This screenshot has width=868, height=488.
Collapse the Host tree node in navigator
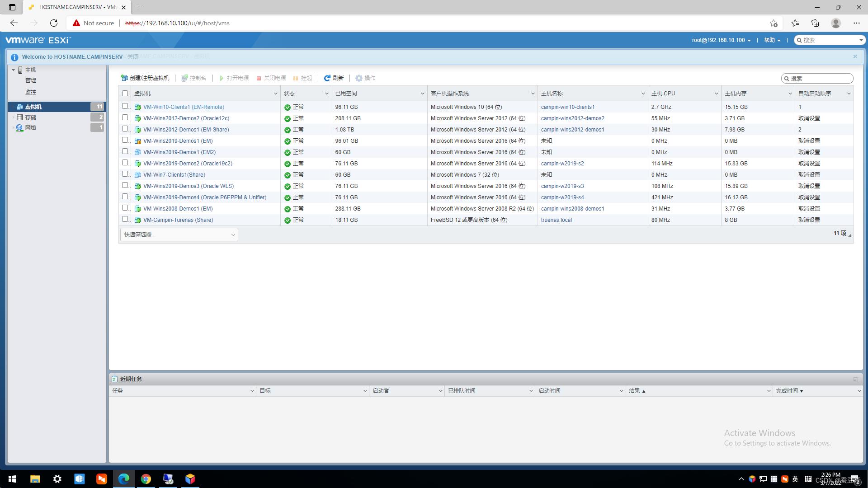14,70
